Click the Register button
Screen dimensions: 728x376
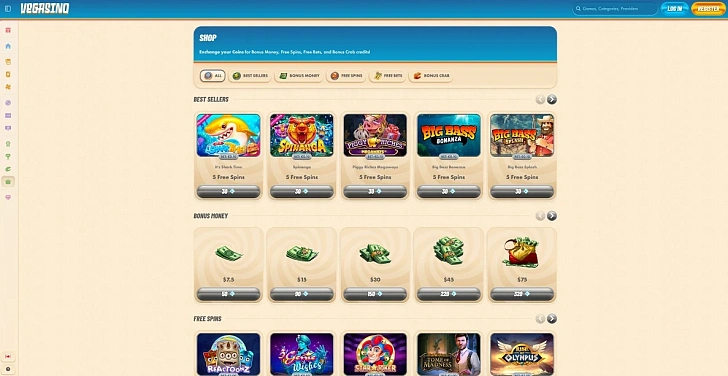708,8
